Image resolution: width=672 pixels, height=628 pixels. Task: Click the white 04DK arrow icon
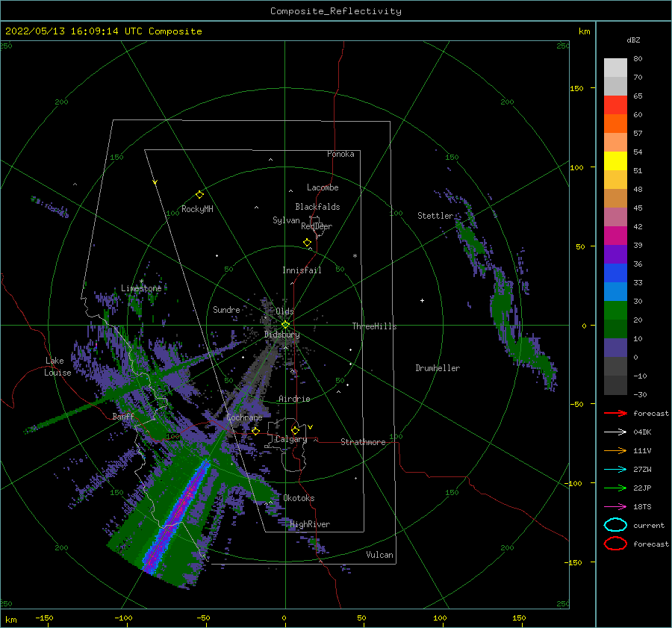coord(615,432)
